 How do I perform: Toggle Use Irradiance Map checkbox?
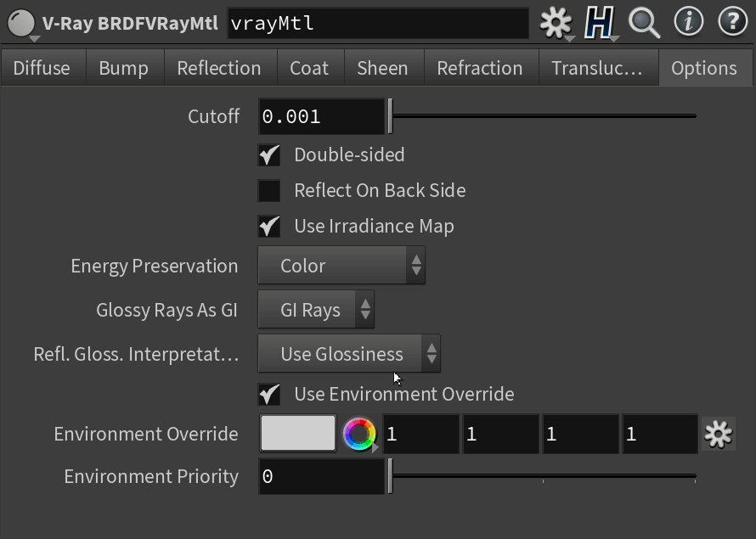(x=269, y=226)
